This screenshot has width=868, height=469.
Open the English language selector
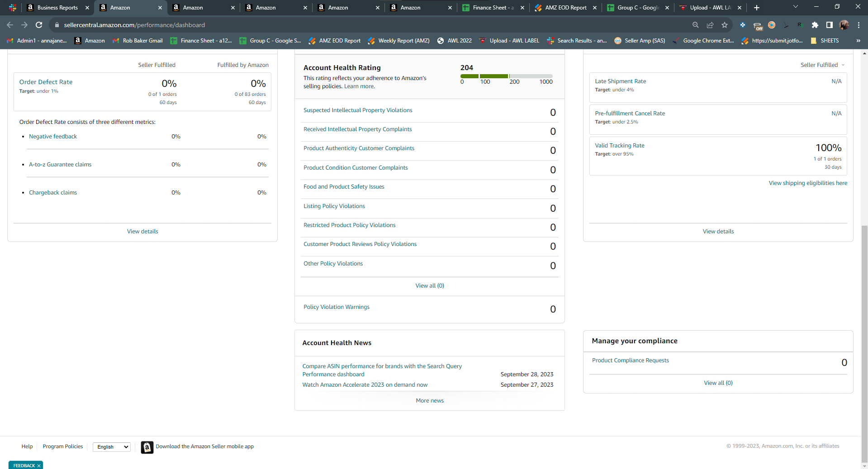pos(112,447)
